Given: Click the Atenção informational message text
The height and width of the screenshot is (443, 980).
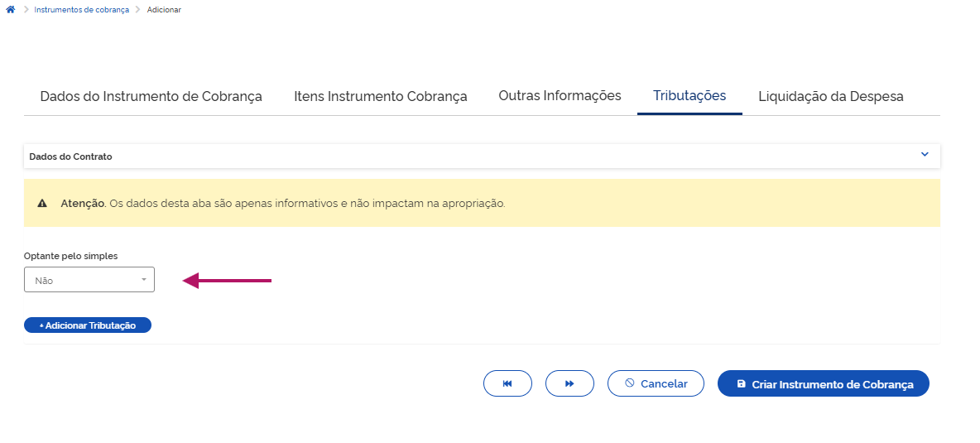Looking at the screenshot, I should [x=282, y=203].
